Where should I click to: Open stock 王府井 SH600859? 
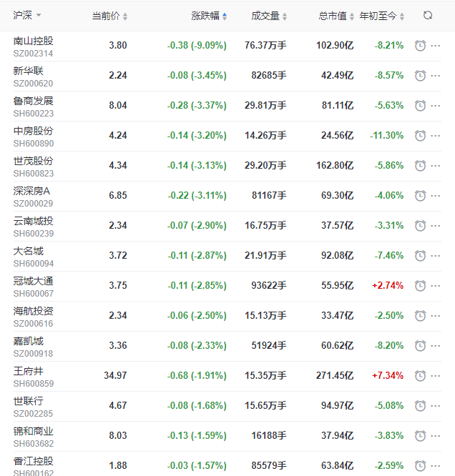click(x=34, y=377)
